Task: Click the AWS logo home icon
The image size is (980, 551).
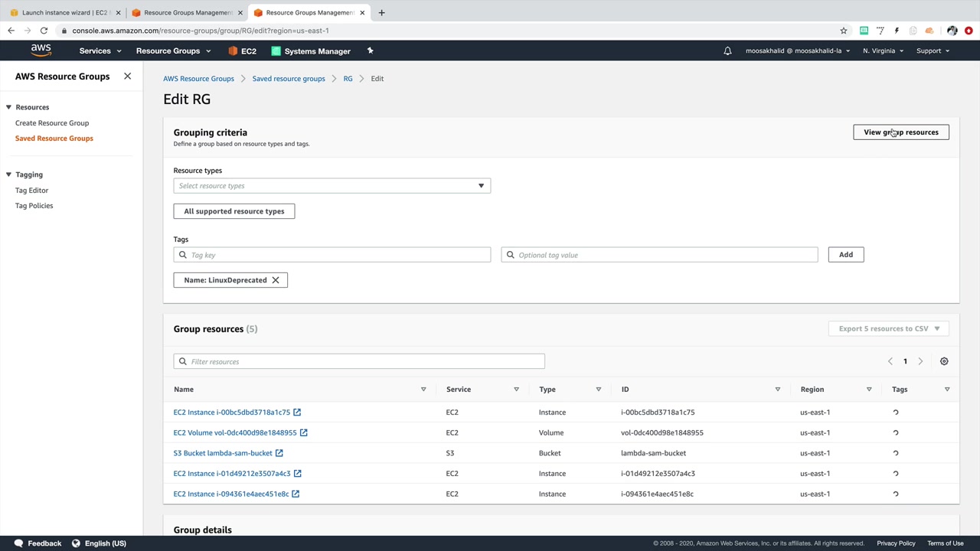Action: 41,51
